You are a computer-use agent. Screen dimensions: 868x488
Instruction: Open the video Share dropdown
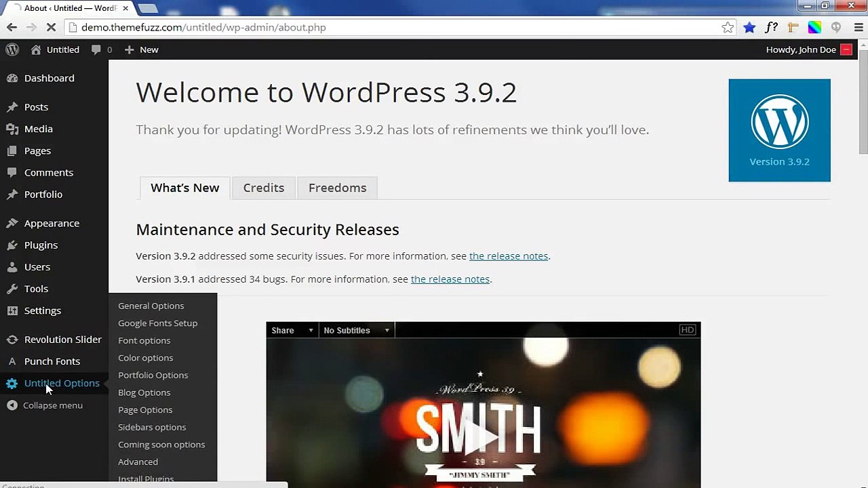pos(292,330)
